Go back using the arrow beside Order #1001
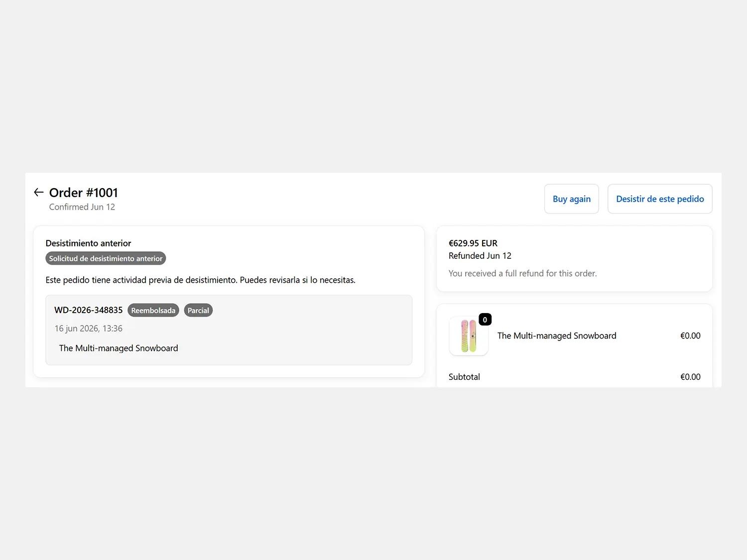 [39, 192]
